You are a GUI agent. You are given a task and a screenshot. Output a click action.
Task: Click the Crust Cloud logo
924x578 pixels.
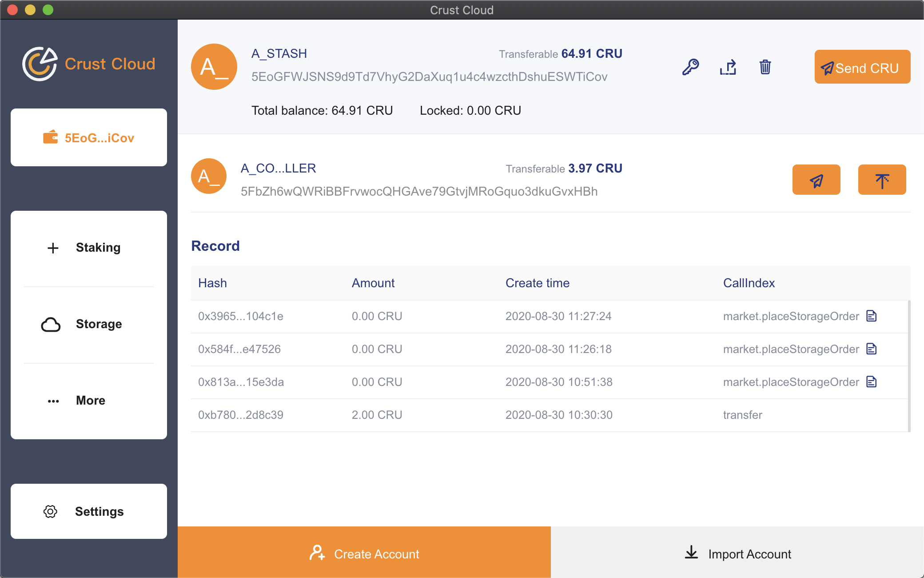pyautogui.click(x=88, y=64)
